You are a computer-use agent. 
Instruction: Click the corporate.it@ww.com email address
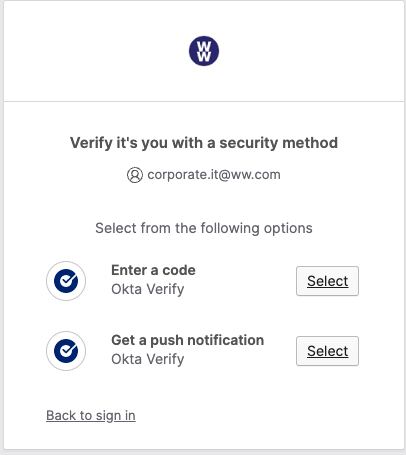pyautogui.click(x=214, y=175)
